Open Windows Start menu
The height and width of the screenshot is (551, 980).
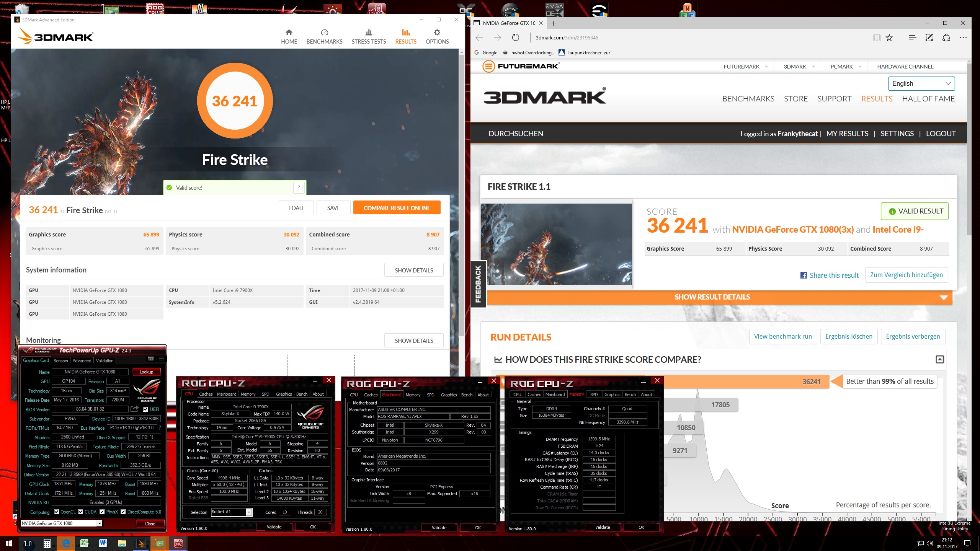[x=9, y=543]
